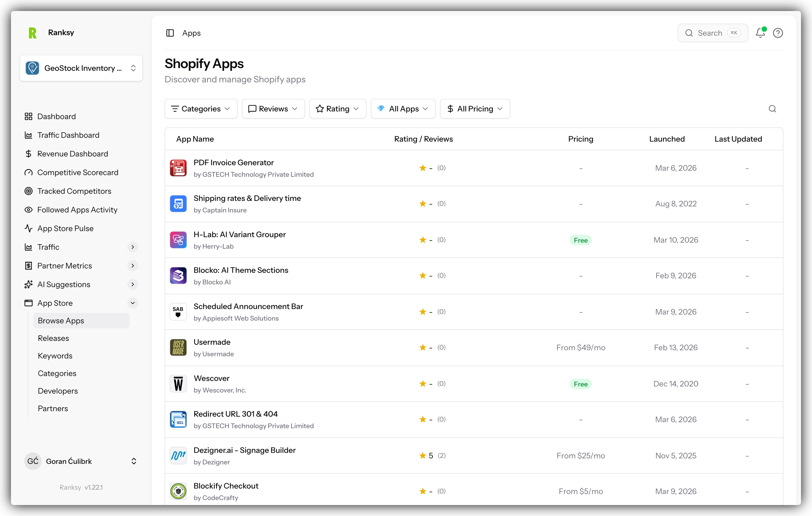This screenshot has height=516, width=812.
Task: Click the Scheduled Announcement Bar SAB icon
Action: tap(178, 312)
